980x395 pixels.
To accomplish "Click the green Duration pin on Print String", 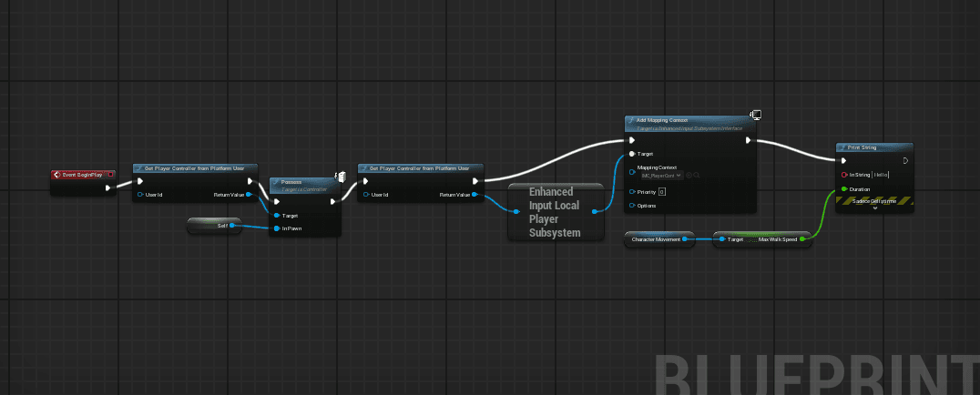I will point(844,188).
